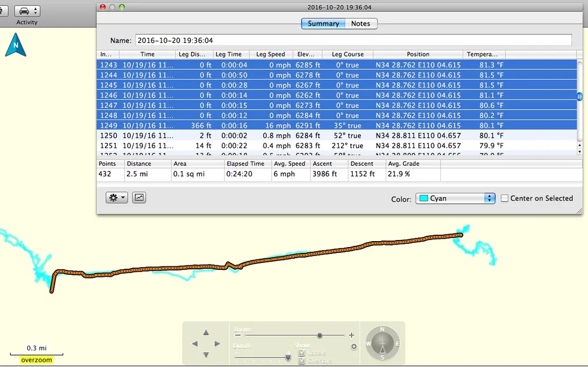Pan map up arrow
The height and width of the screenshot is (367, 588).
(206, 332)
